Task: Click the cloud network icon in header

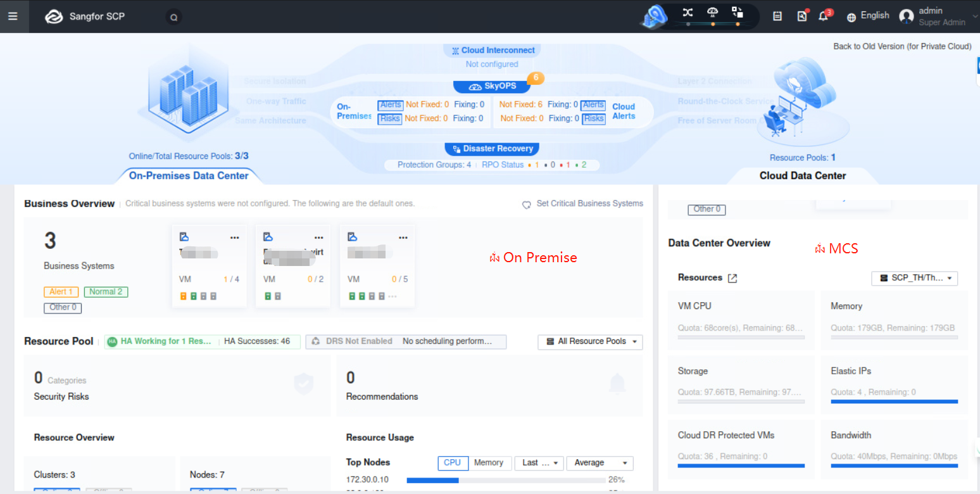Action: click(x=713, y=12)
